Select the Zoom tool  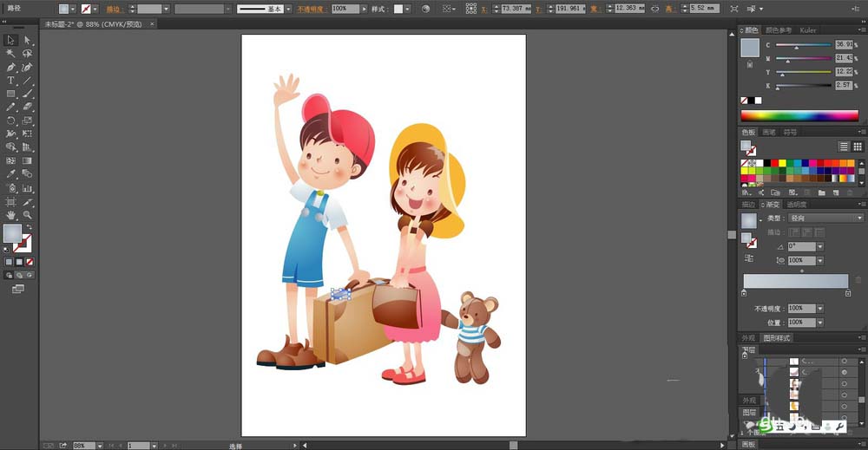pos(27,215)
